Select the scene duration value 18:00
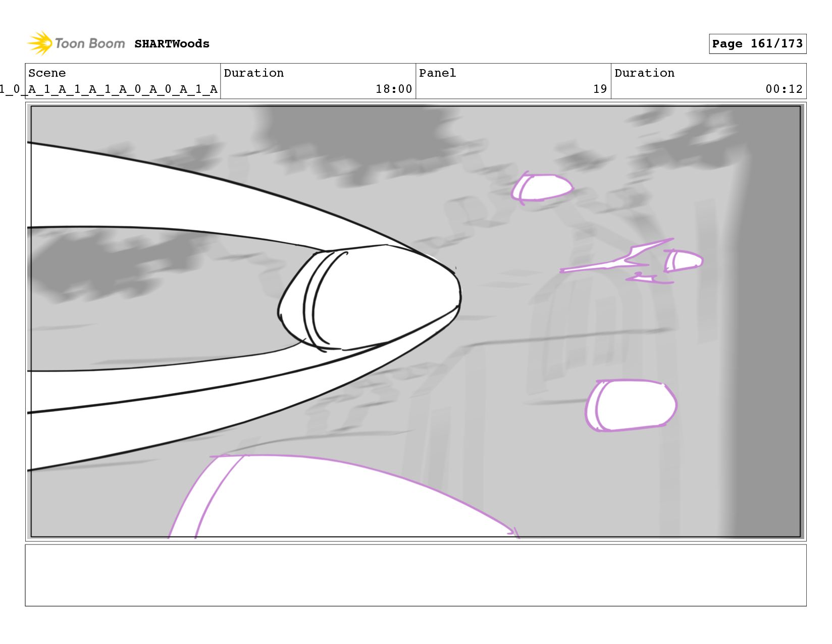Screen dimensions: 832x644 coord(394,89)
